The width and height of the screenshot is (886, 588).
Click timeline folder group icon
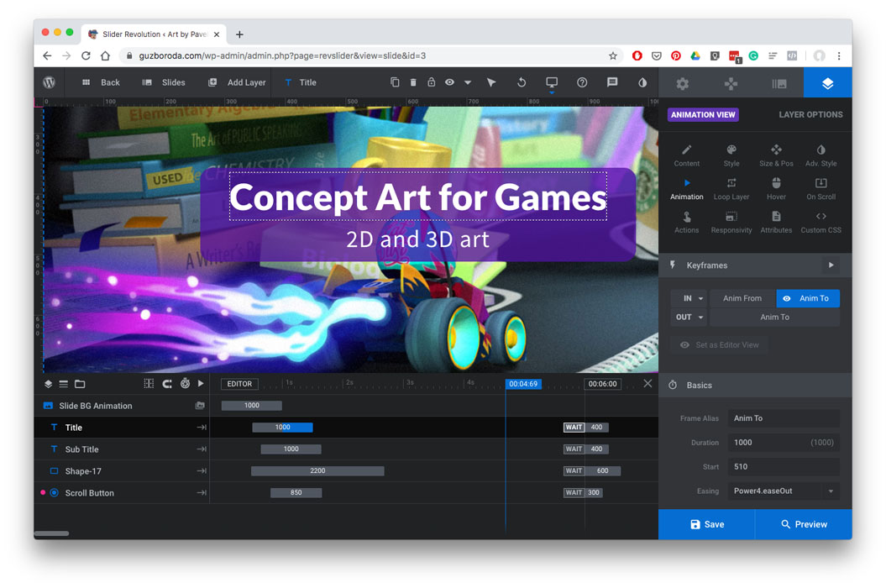coord(80,384)
